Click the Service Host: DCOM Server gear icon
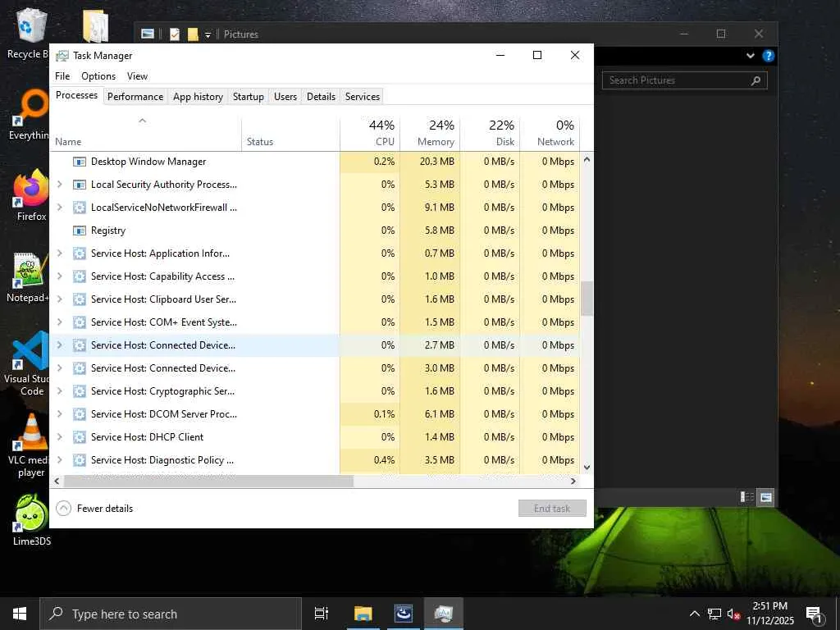Viewport: 840px width, 630px height. 80,414
